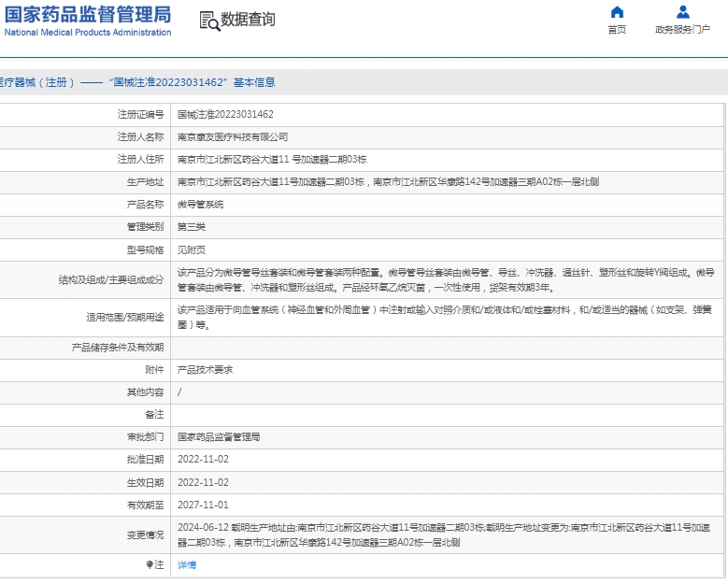Click the 审批部门 label
This screenshot has height=584, width=728.
146,437
